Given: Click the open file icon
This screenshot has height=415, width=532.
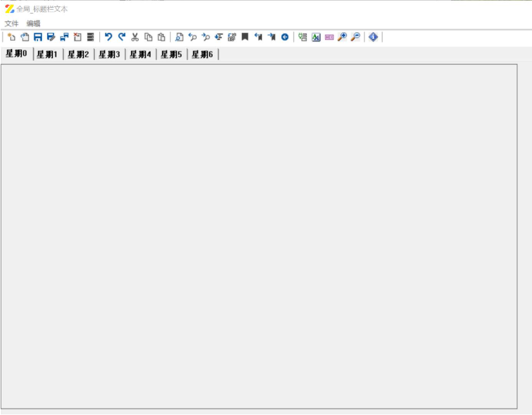Looking at the screenshot, I should click(25, 37).
